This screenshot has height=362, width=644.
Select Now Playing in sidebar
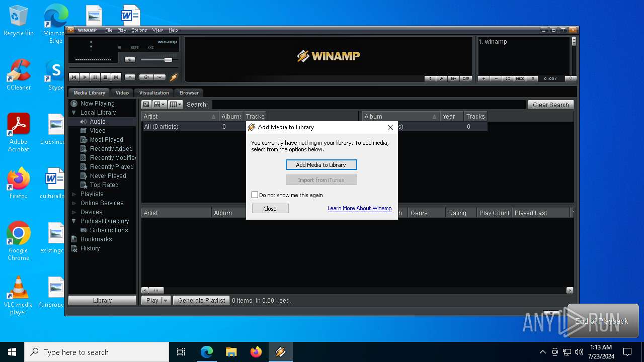pyautogui.click(x=97, y=104)
